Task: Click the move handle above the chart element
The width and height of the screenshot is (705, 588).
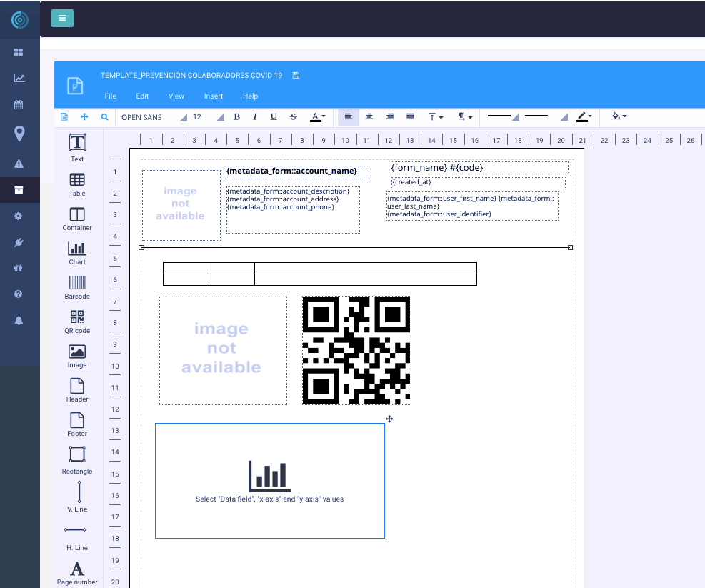Action: 389,419
